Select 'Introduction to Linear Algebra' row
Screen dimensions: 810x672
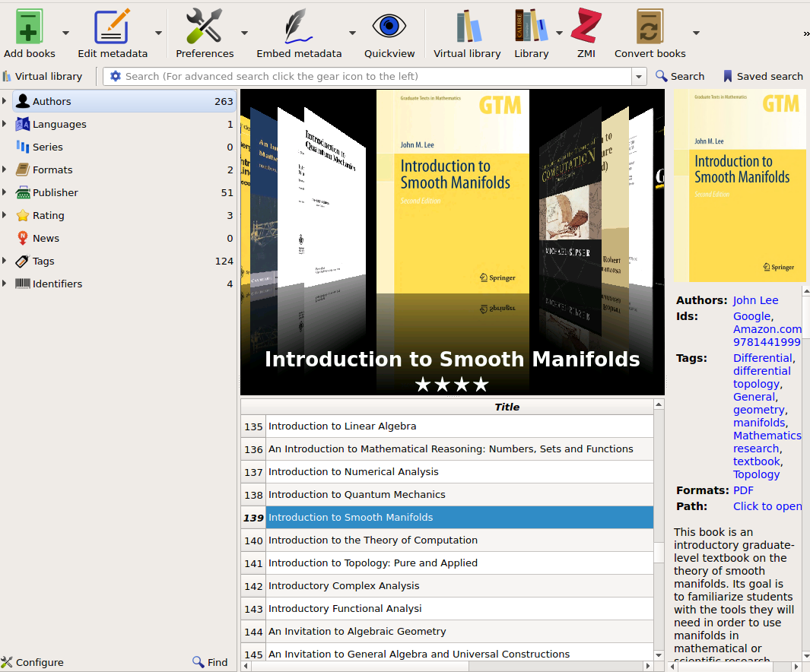pos(459,426)
